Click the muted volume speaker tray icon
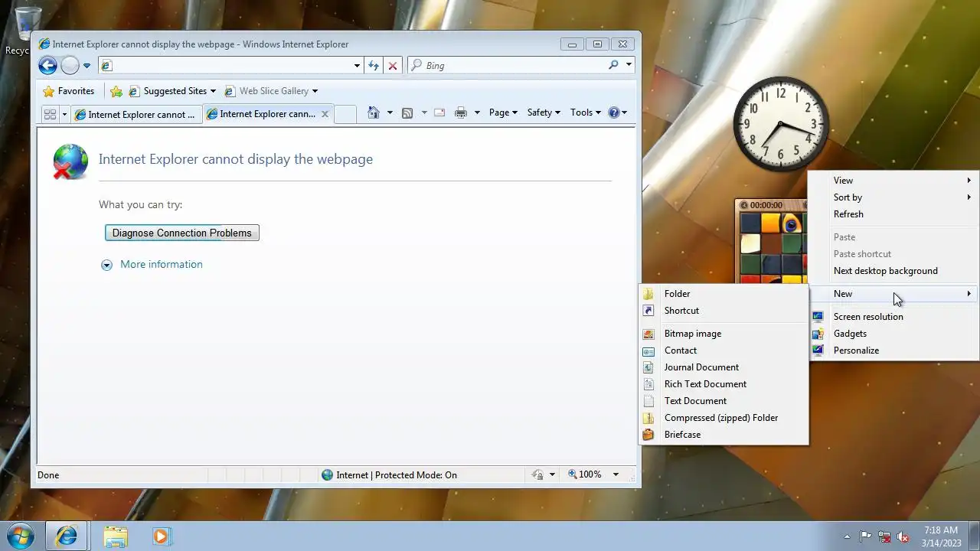980x551 pixels. tap(903, 536)
